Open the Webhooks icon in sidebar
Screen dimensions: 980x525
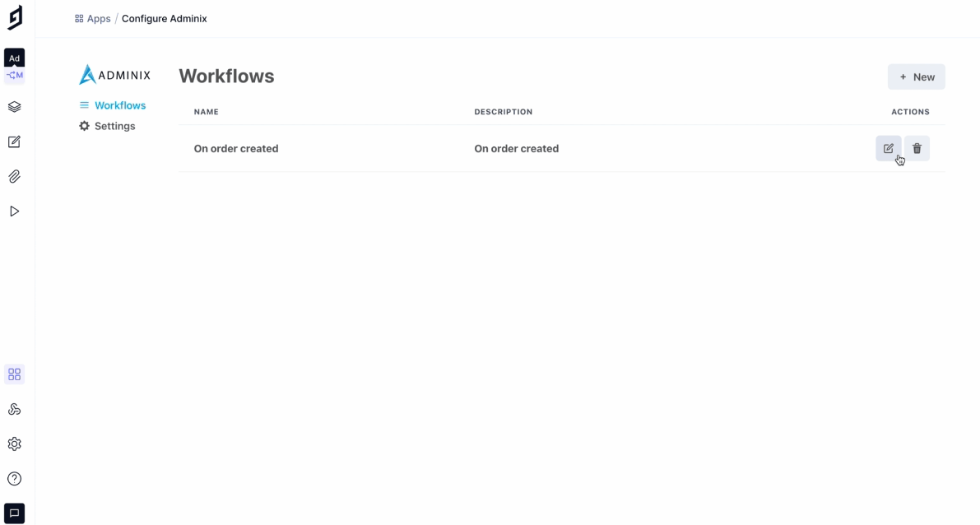tap(14, 409)
